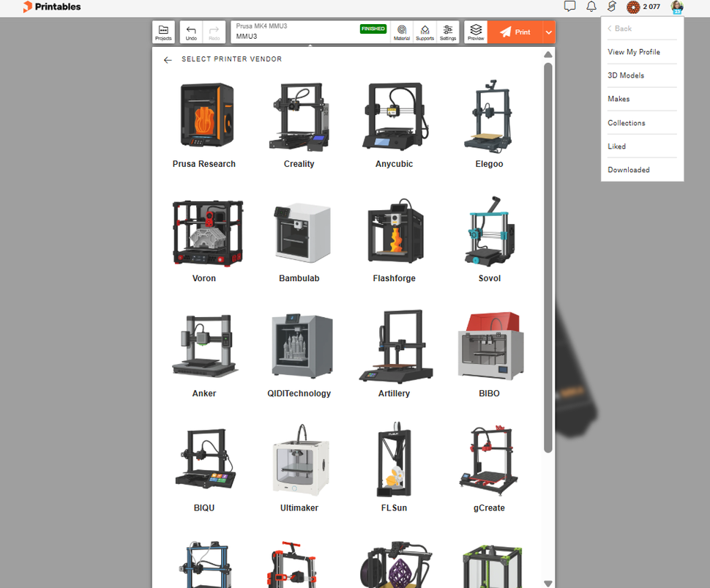Open the notifications bell

click(590, 7)
